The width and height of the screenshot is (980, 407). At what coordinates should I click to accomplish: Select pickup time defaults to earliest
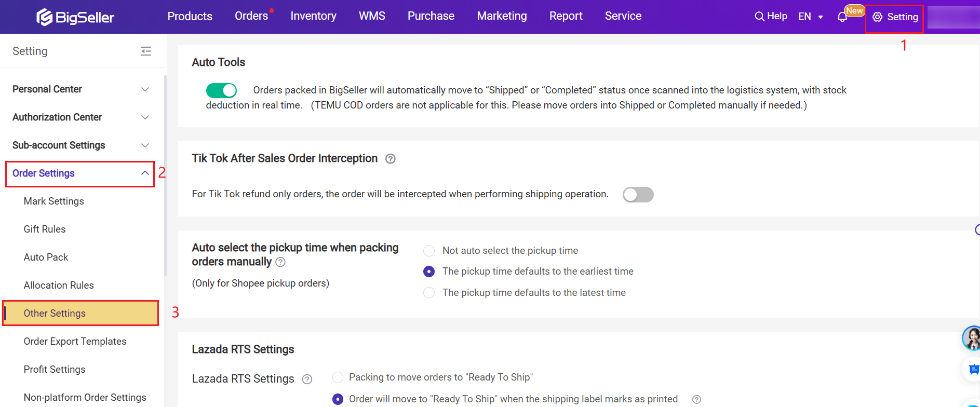pyautogui.click(x=429, y=272)
